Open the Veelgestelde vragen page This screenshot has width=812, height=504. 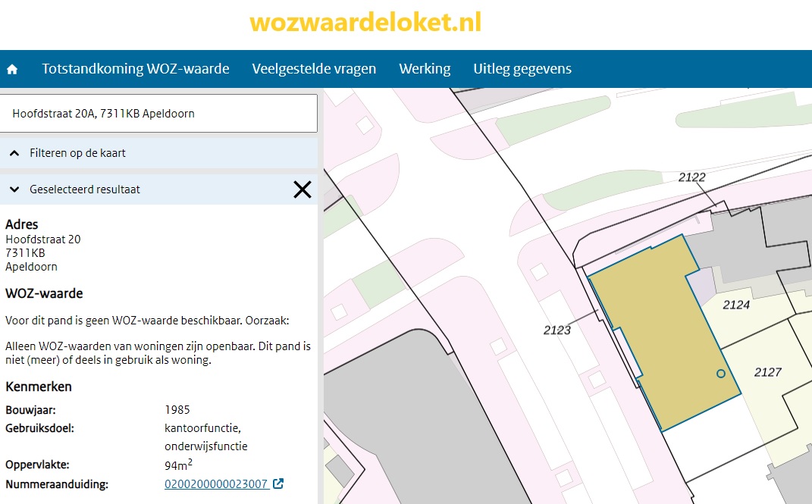click(x=314, y=68)
